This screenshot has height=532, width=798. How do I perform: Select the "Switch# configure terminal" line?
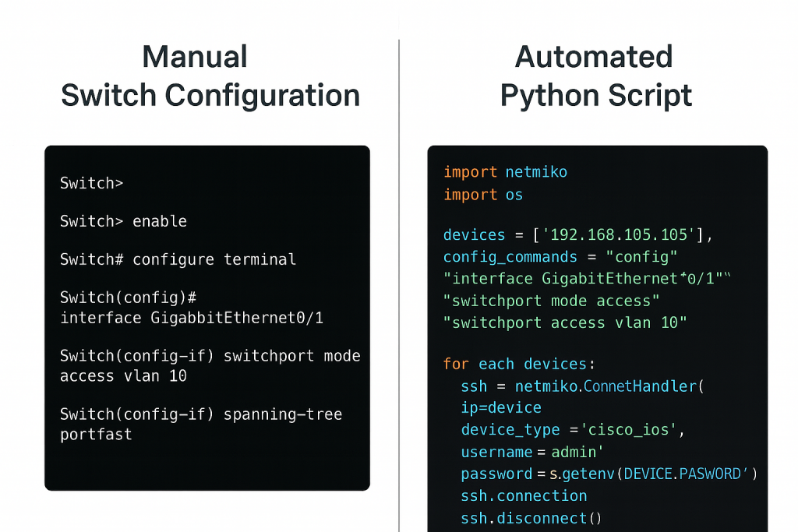[x=178, y=259]
